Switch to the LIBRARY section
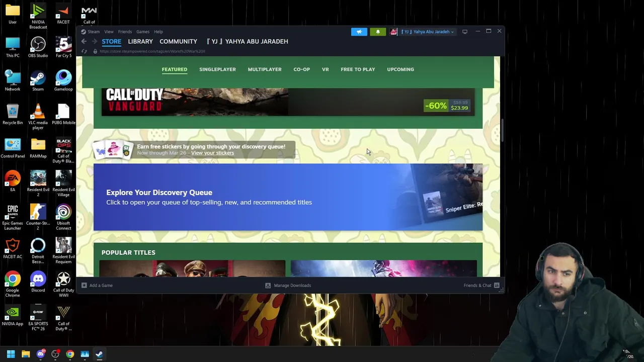 tap(140, 41)
